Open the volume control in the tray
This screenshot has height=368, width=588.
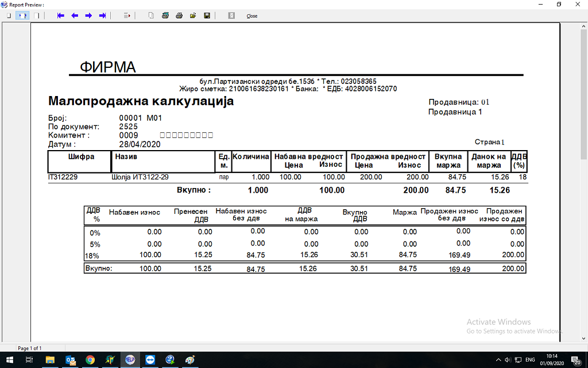point(508,360)
